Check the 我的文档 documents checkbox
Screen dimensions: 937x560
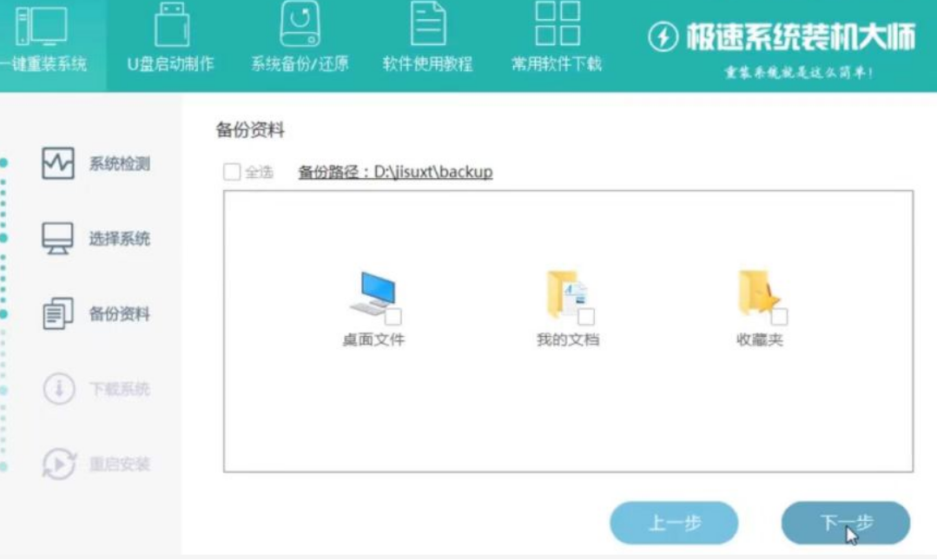coord(588,317)
